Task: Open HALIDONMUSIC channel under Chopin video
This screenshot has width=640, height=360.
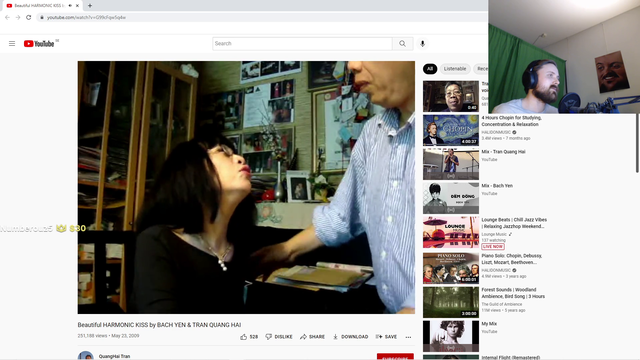Action: click(x=496, y=132)
